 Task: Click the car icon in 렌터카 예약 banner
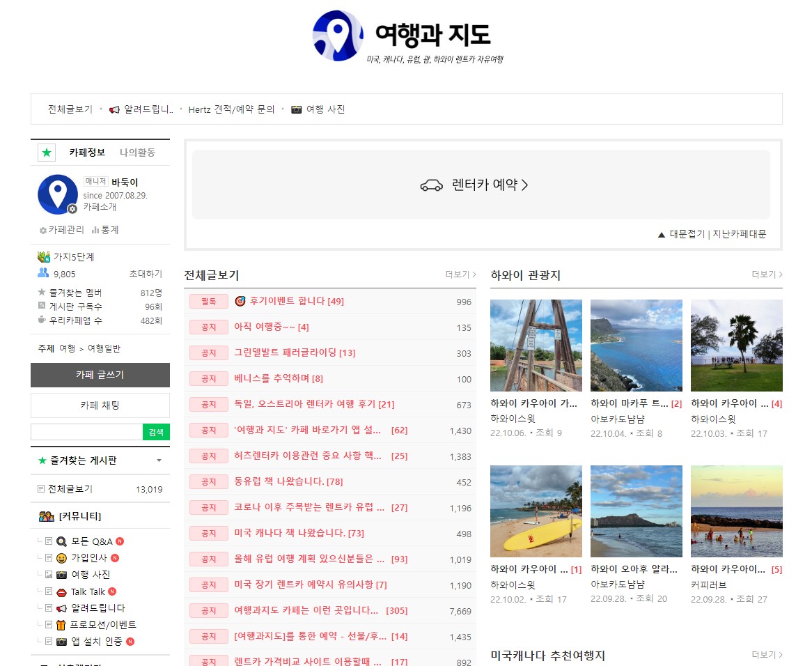point(432,185)
